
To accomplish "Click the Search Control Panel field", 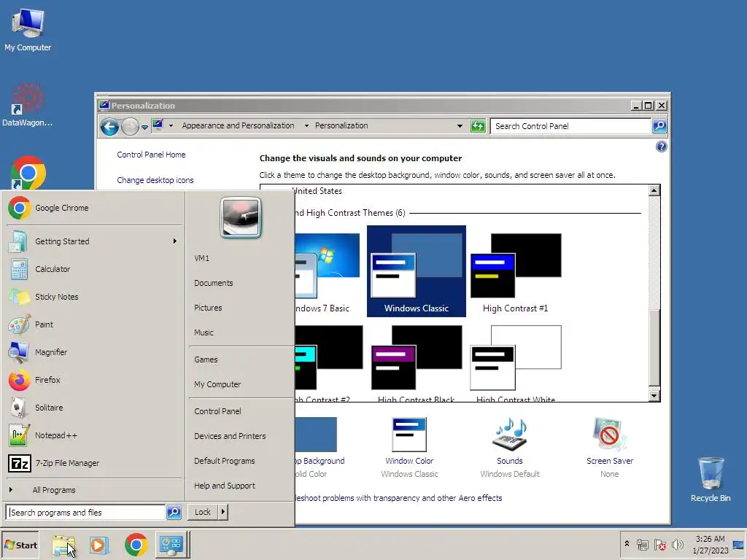I will click(x=570, y=126).
